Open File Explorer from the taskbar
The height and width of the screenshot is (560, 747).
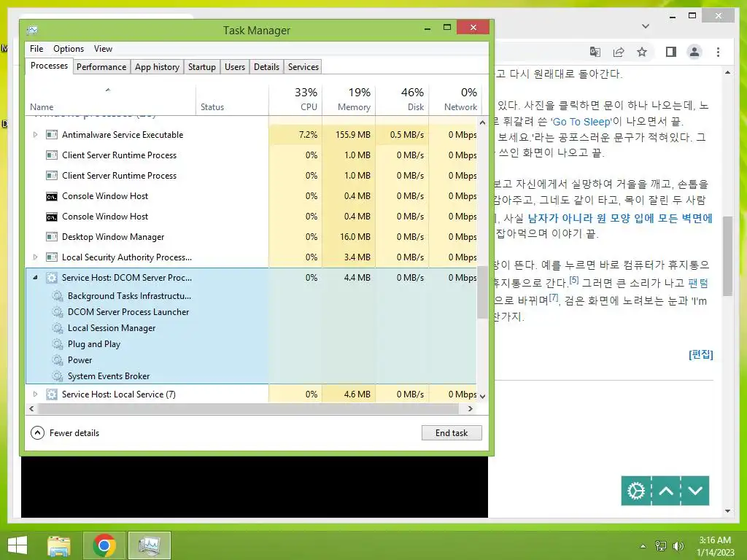[59, 545]
